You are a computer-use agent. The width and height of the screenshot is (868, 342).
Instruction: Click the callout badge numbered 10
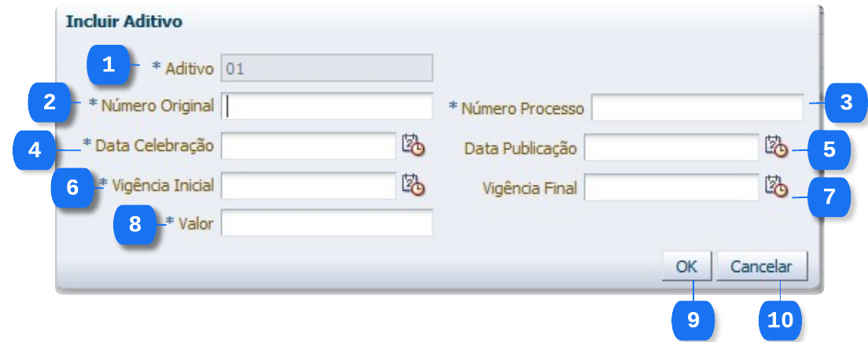[780, 320]
